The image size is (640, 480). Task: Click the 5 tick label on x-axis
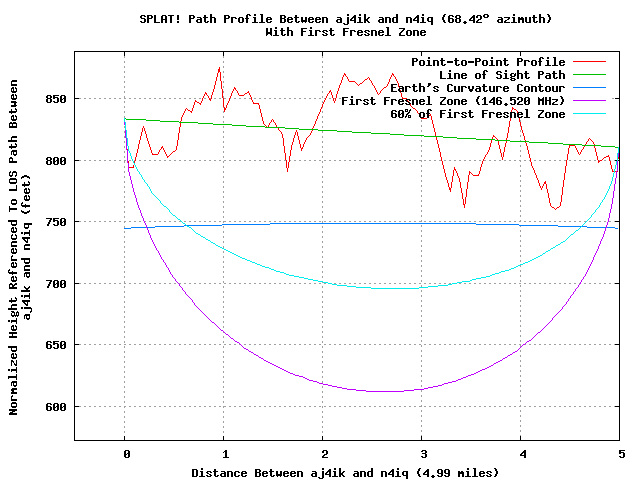click(x=619, y=453)
